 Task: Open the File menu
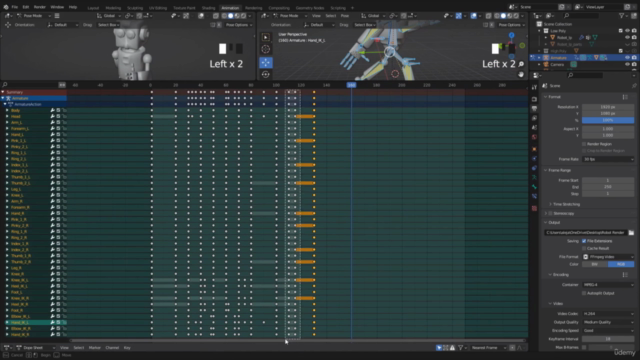tap(15, 7)
